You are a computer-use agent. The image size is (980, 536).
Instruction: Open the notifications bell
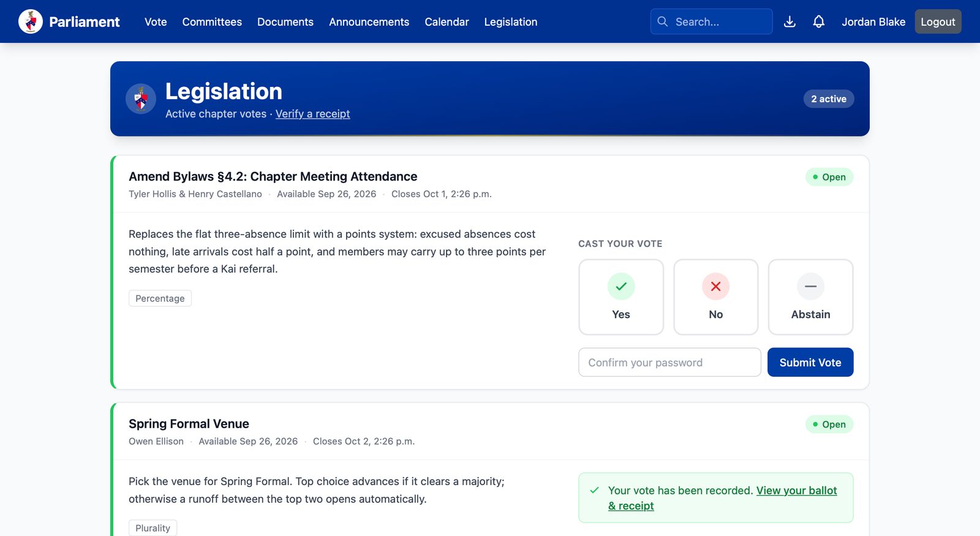(819, 21)
